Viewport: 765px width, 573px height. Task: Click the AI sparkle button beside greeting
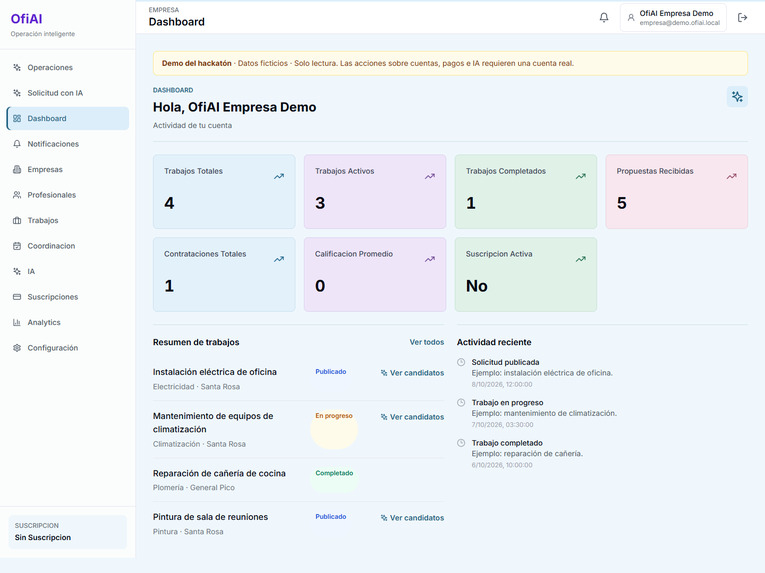[x=737, y=97]
